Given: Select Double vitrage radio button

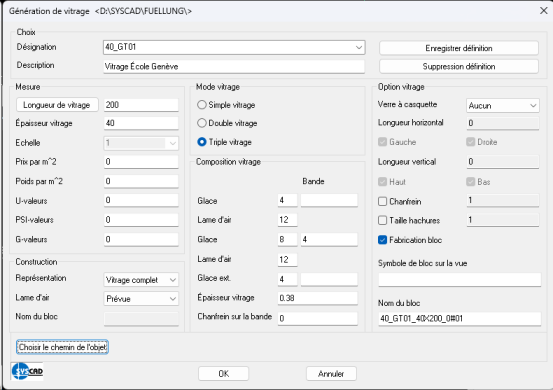Looking at the screenshot, I should (x=202, y=123).
